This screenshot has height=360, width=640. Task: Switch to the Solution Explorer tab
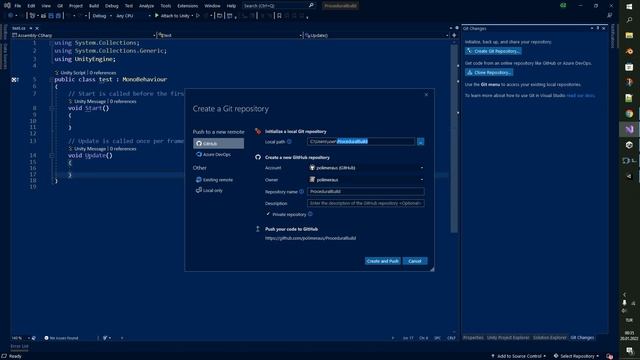tap(549, 338)
